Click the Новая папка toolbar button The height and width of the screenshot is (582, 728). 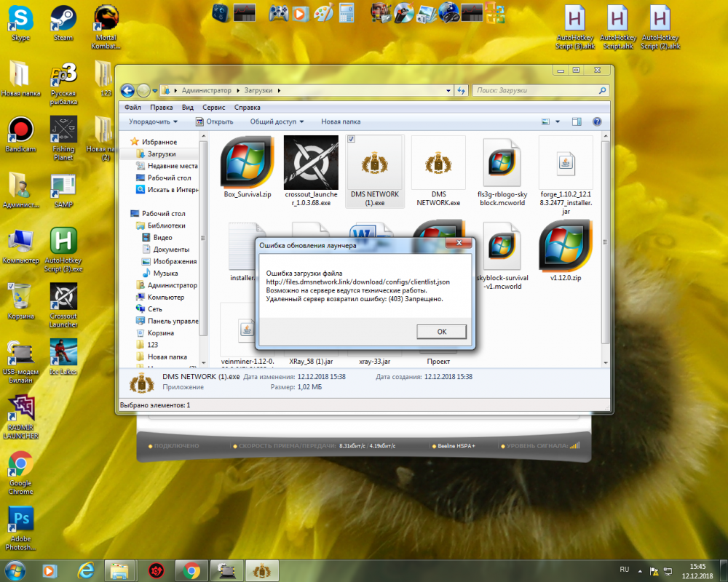coord(341,121)
